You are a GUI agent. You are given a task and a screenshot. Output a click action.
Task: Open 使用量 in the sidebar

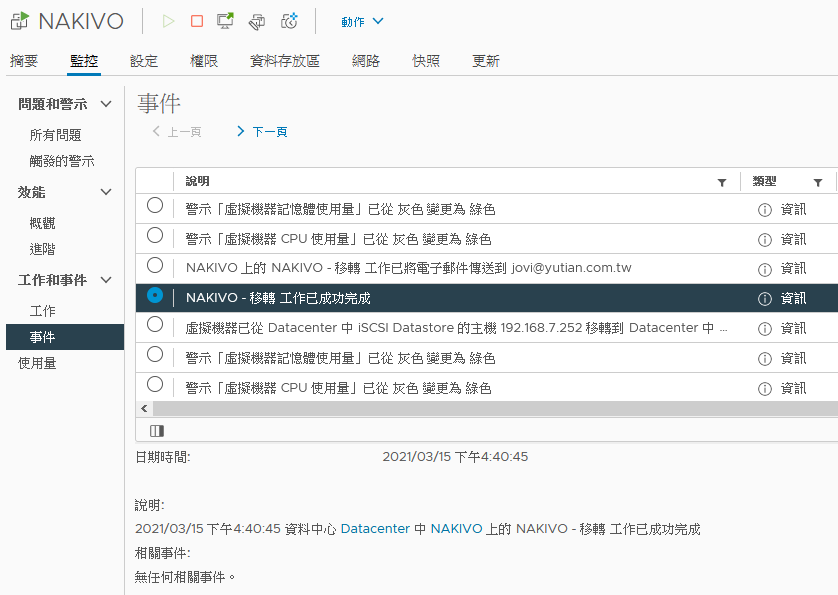(37, 364)
